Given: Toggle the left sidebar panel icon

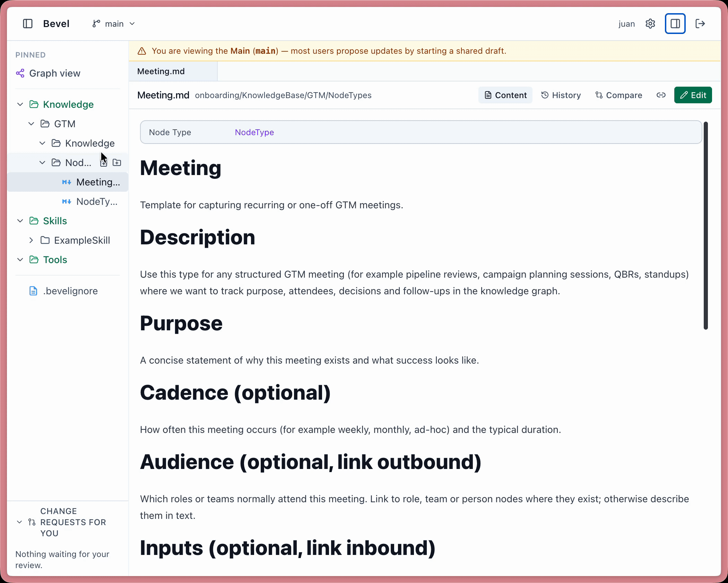Looking at the screenshot, I should [x=28, y=24].
